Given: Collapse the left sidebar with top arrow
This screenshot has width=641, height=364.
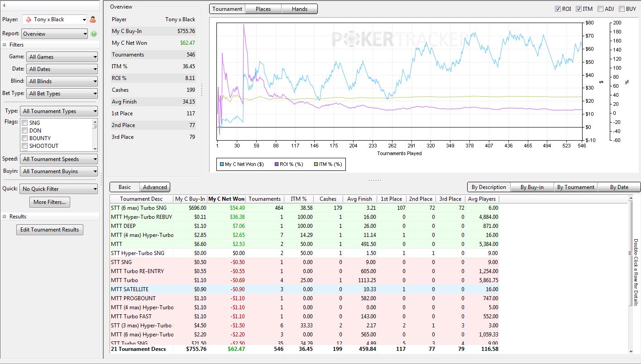Looking at the screenshot, I should click(x=4, y=5).
